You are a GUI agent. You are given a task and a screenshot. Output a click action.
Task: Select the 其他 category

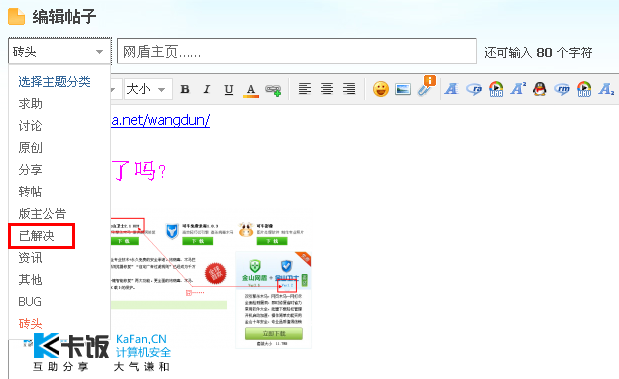click(30, 280)
